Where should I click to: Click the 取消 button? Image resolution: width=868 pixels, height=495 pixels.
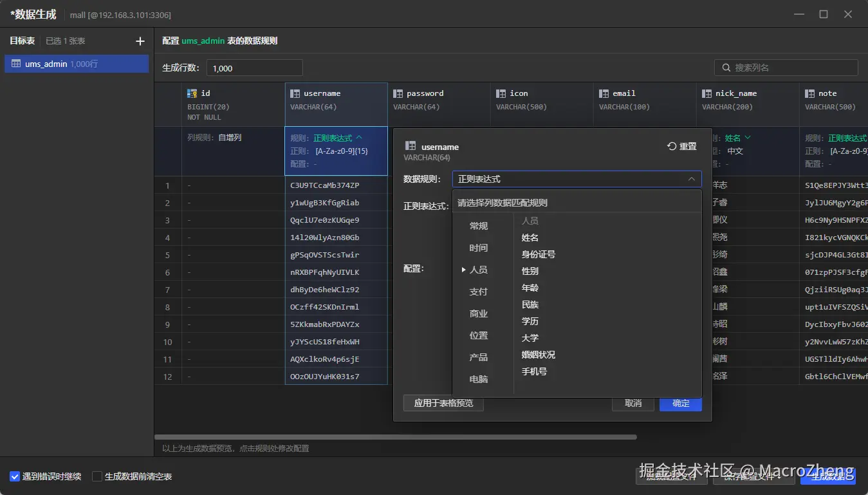[633, 403]
